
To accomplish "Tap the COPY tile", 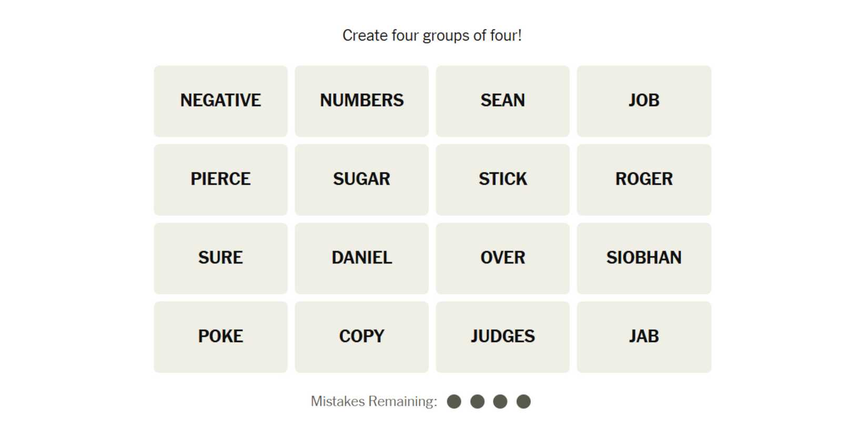I will pyautogui.click(x=361, y=337).
